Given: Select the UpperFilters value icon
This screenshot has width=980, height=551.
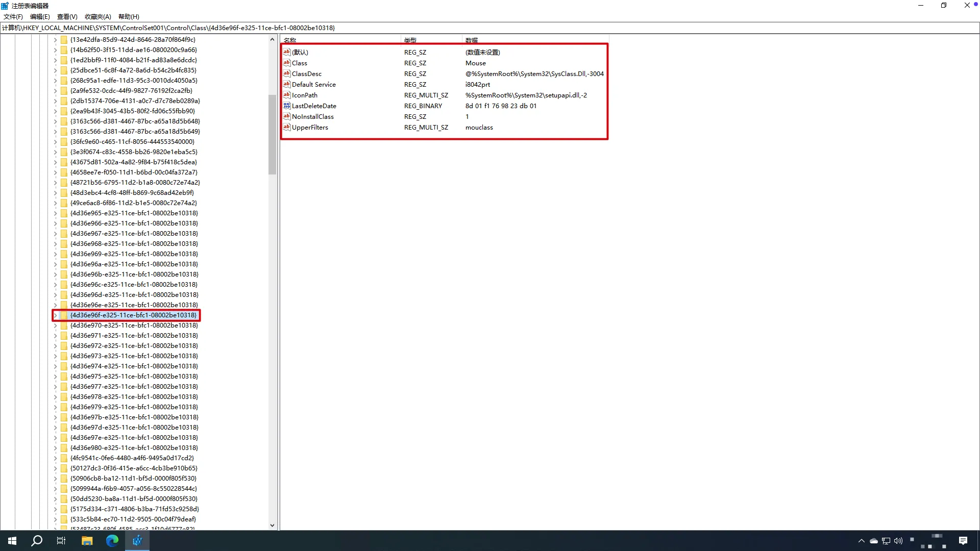Looking at the screenshot, I should pyautogui.click(x=287, y=127).
